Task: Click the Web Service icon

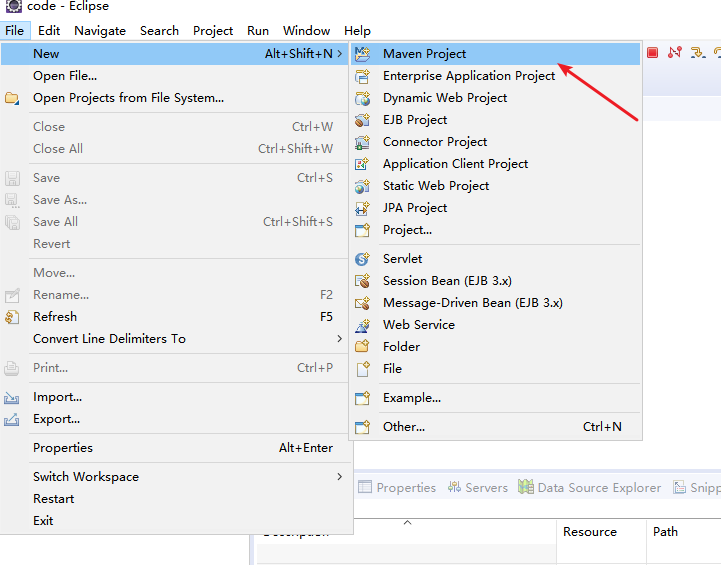Action: tap(362, 325)
